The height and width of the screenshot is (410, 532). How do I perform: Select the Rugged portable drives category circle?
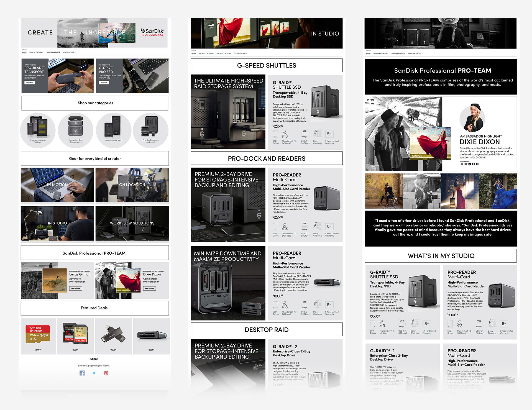point(38,130)
